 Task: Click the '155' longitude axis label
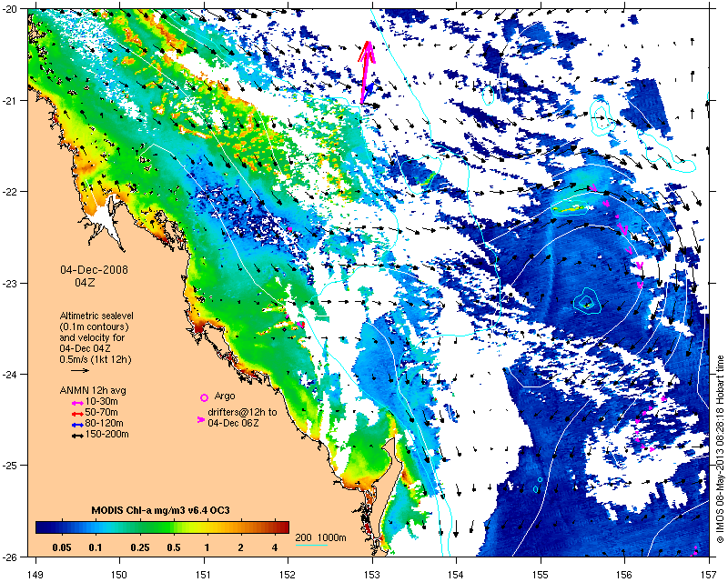click(541, 575)
